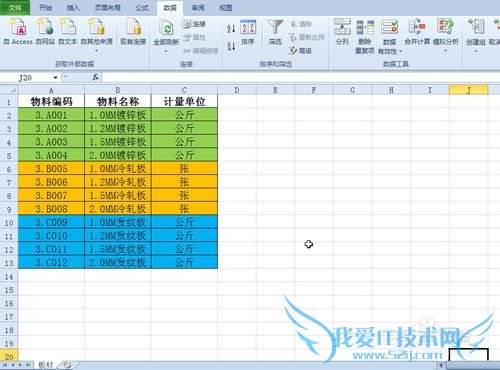Switch to Insert (插入) tab
Viewport: 500px width, 370px height.
tap(73, 8)
